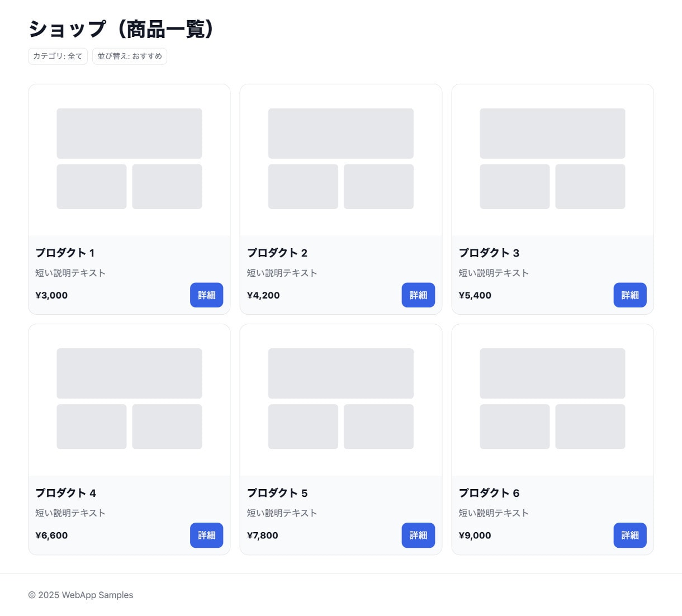Click the プロダクト 1 title

tap(65, 253)
